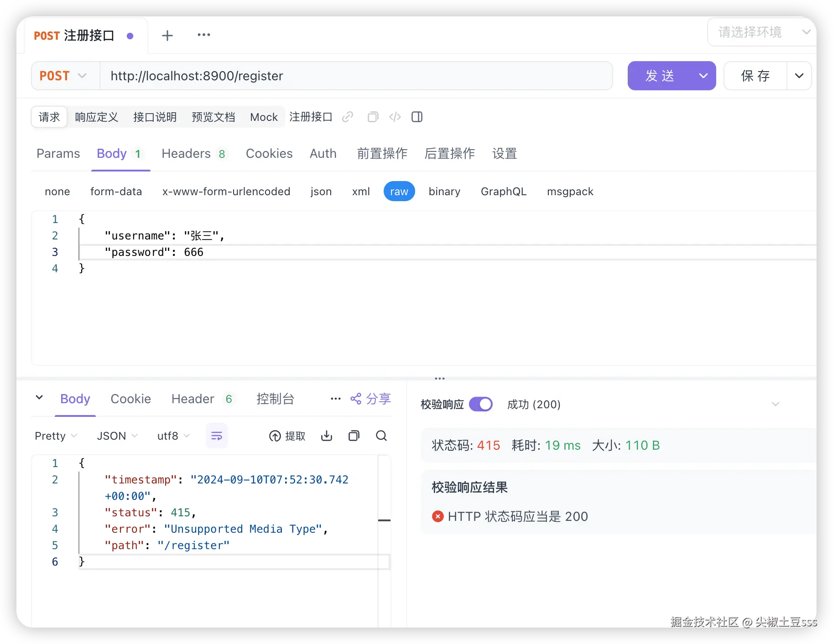
Task: Switch to 接口说明 view
Action: (155, 117)
